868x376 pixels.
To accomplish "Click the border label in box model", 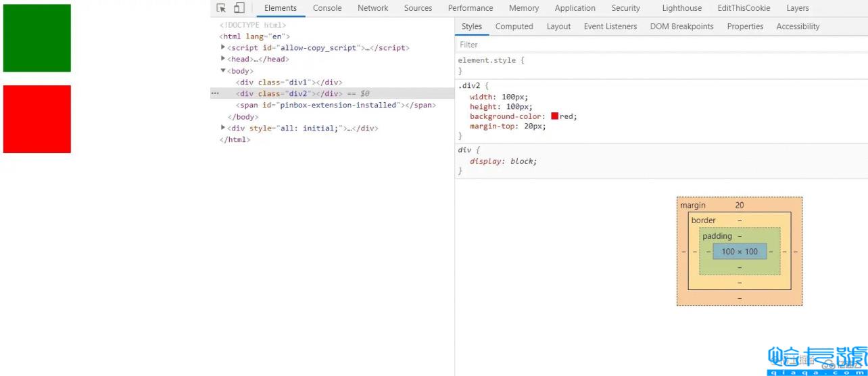I will pyautogui.click(x=704, y=220).
